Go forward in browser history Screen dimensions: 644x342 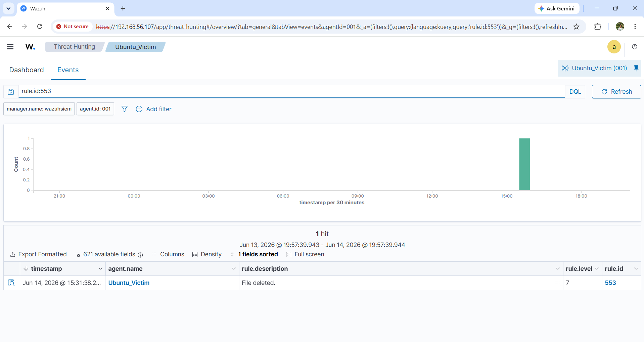(25, 27)
